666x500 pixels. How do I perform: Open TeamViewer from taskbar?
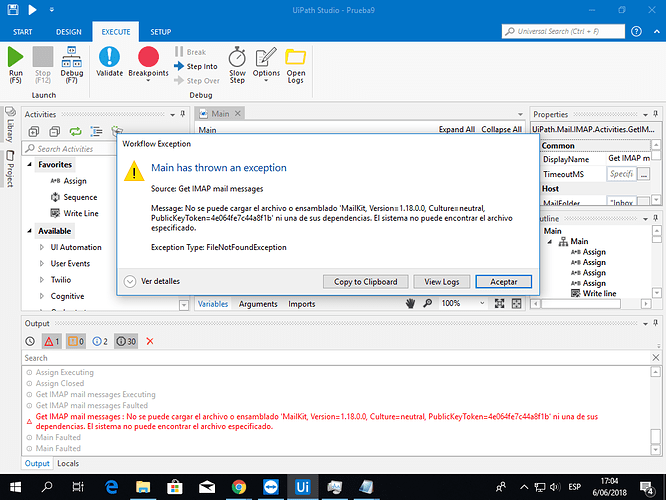click(x=271, y=487)
